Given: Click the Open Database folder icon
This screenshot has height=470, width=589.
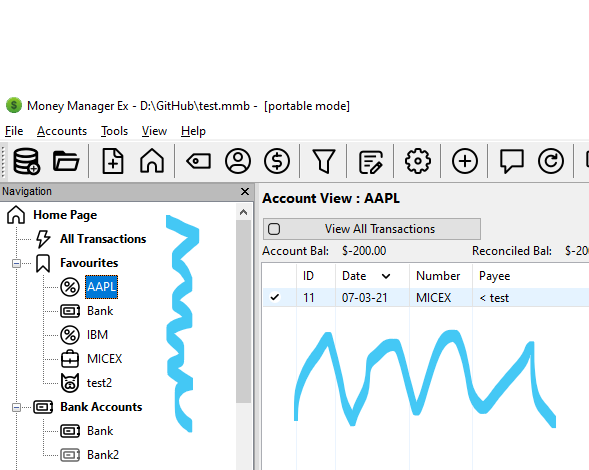Looking at the screenshot, I should tap(66, 161).
